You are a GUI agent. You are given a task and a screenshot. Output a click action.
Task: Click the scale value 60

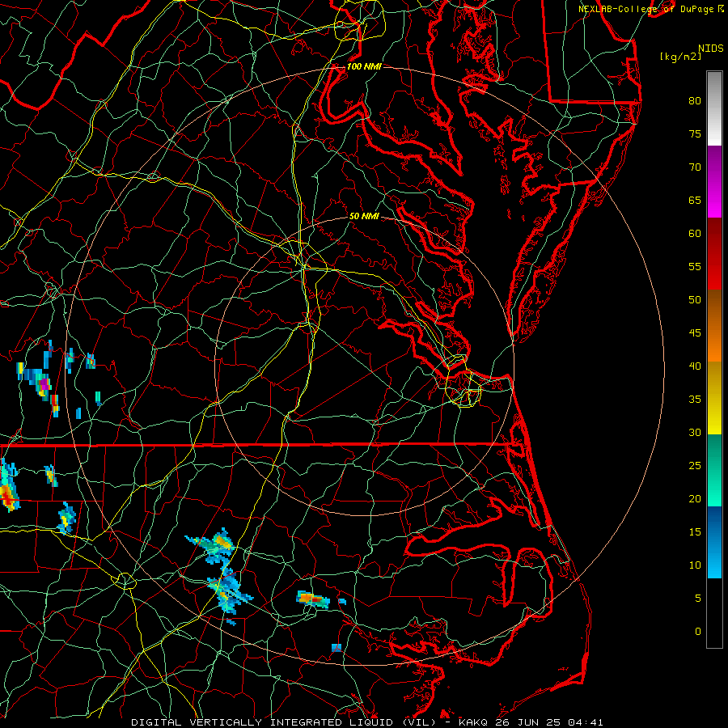(x=695, y=234)
